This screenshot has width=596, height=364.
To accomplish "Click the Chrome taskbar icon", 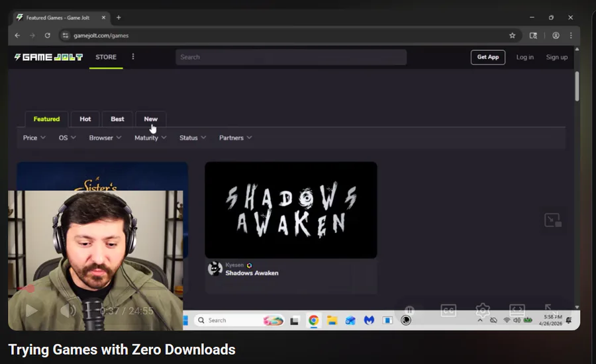I will click(x=314, y=320).
